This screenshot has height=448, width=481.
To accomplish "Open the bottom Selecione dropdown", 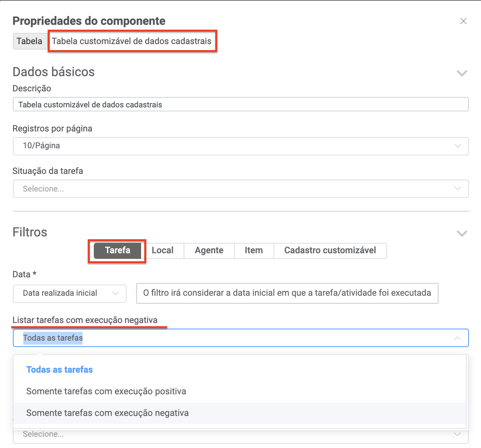I will 240,435.
